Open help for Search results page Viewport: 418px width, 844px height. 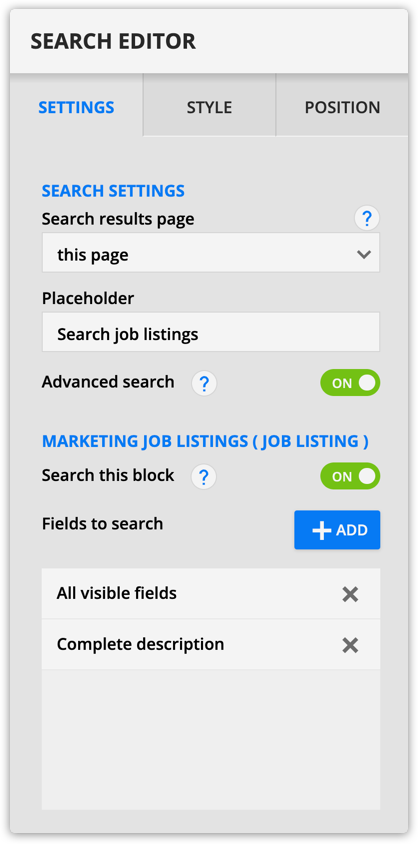pyautogui.click(x=367, y=219)
